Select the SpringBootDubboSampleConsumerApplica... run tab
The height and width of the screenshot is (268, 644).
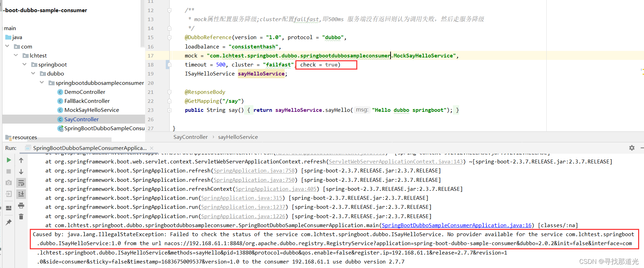90,148
